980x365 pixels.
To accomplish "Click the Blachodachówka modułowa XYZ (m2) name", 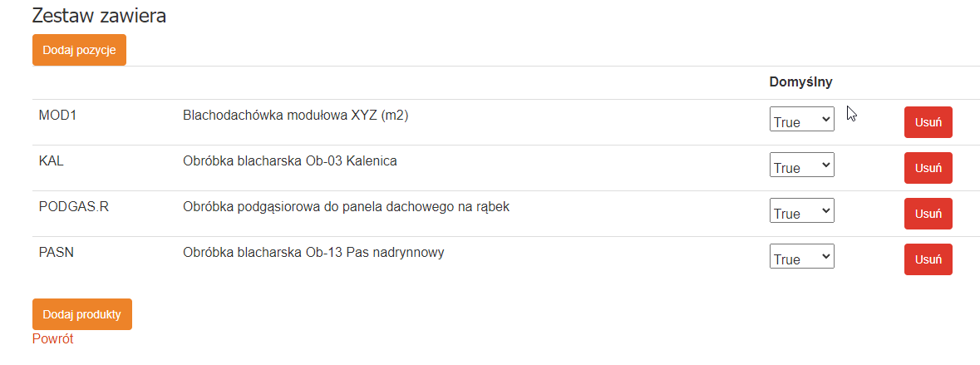I will click(x=295, y=116).
